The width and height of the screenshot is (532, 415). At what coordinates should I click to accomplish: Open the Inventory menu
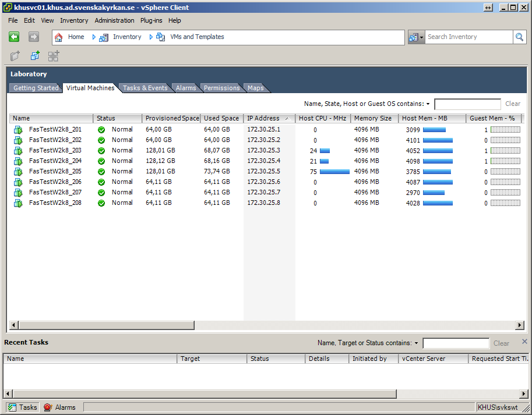click(74, 20)
